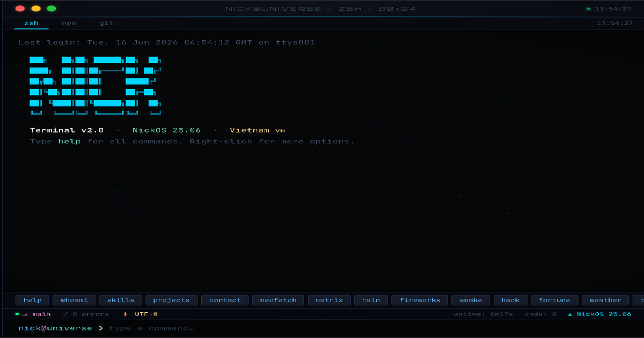
Task: Click the UTF-8 encoding label
Action: pyautogui.click(x=146, y=314)
